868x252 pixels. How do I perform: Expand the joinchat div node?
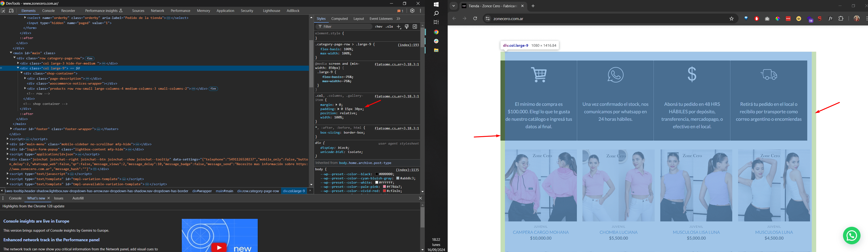pyautogui.click(x=8, y=159)
